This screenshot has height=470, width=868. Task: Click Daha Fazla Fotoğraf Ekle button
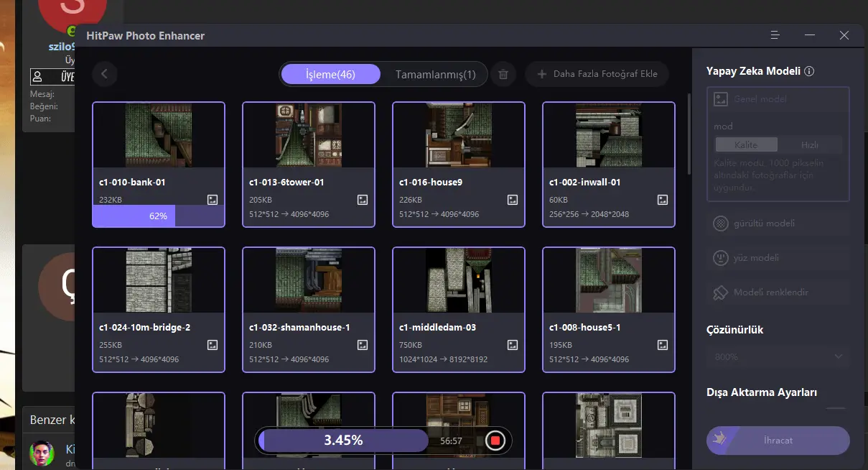point(597,74)
